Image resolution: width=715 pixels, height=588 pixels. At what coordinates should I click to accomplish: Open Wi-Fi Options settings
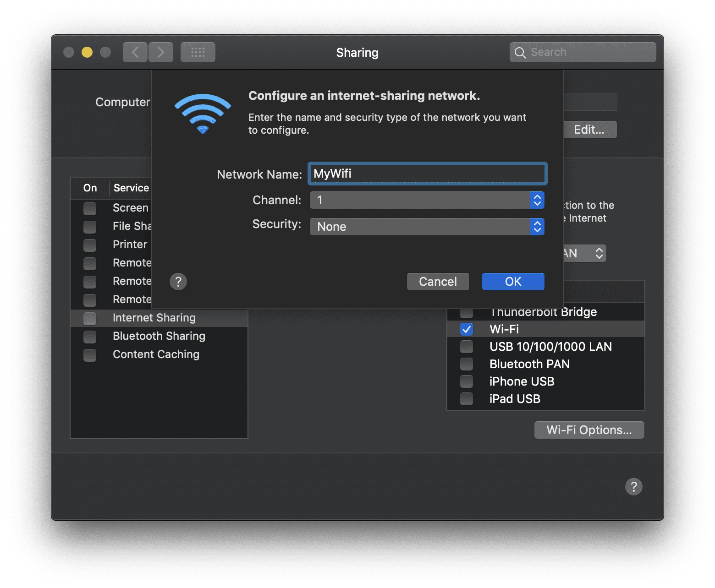[589, 430]
